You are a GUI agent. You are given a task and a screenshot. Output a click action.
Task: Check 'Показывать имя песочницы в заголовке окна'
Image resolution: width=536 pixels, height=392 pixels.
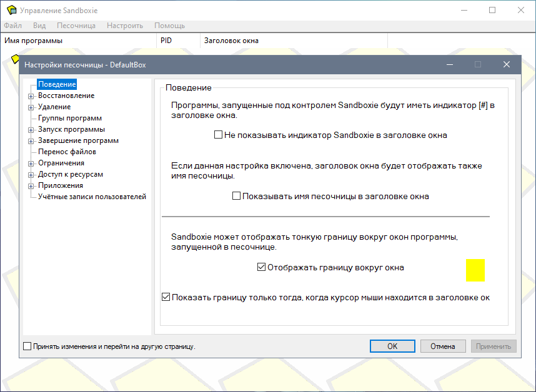click(237, 196)
